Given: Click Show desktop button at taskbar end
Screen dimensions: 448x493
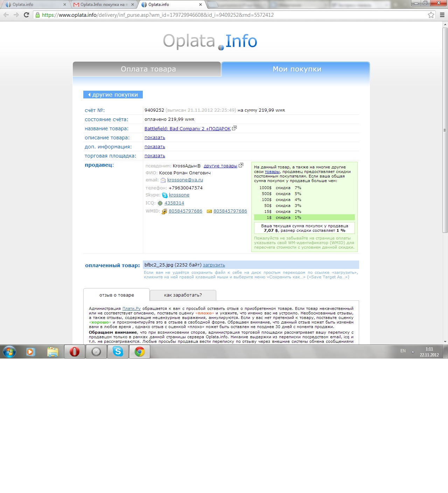Looking at the screenshot, I should [446, 352].
